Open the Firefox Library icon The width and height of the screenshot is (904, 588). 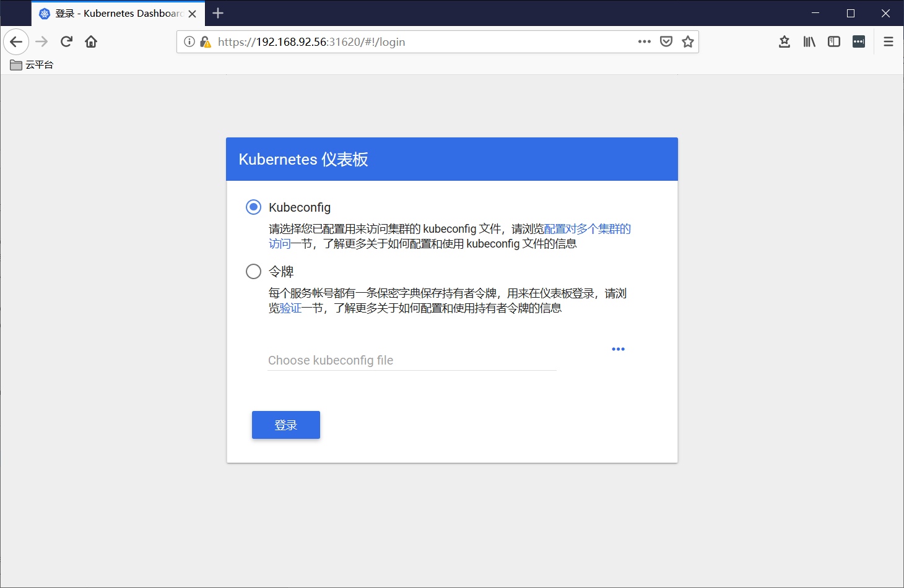tap(809, 41)
